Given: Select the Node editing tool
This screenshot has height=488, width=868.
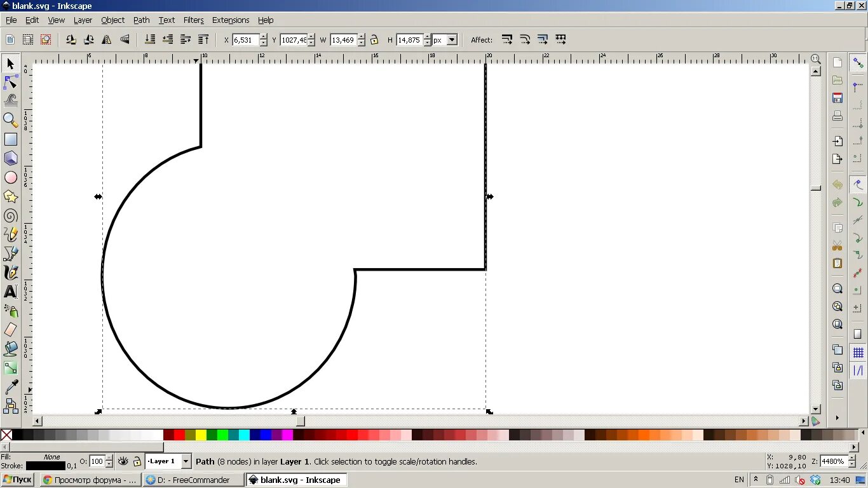Looking at the screenshot, I should [x=10, y=82].
